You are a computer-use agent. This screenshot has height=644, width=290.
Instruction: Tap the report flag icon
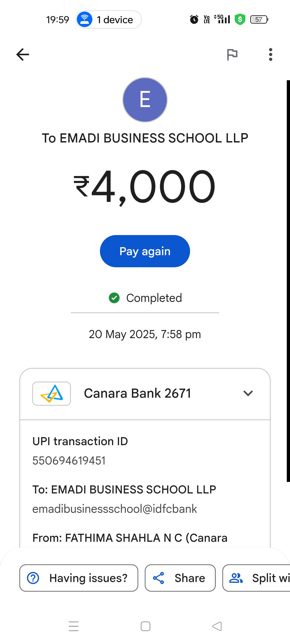click(x=232, y=54)
